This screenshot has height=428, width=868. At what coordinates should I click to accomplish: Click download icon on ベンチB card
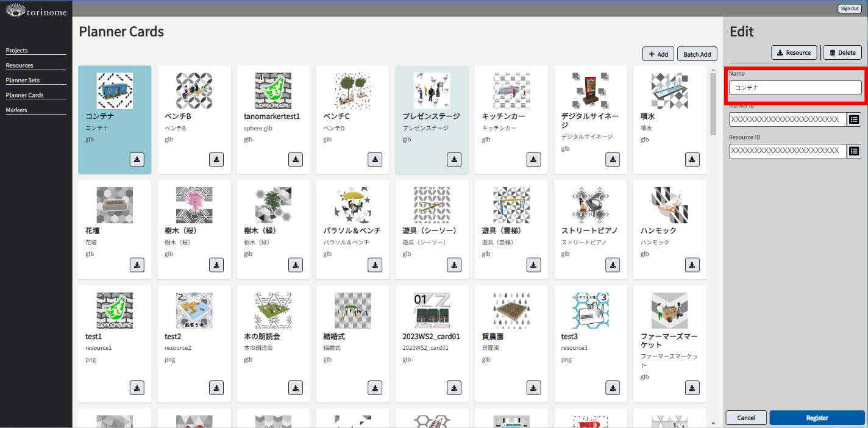(x=216, y=160)
